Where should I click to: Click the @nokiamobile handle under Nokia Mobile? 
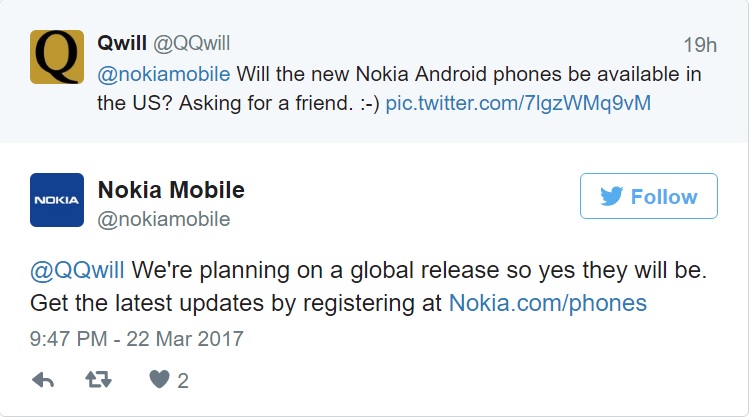[164, 218]
